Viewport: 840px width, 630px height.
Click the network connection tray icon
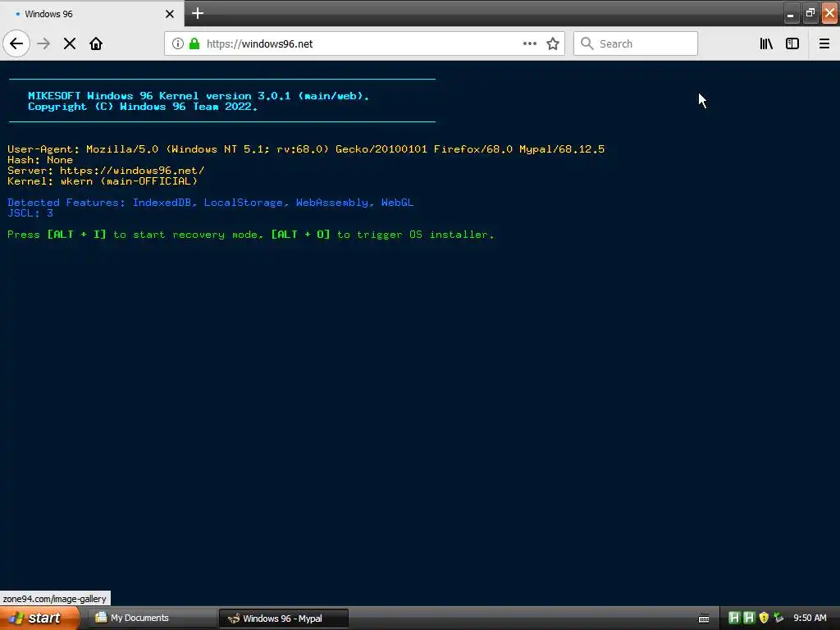778,618
